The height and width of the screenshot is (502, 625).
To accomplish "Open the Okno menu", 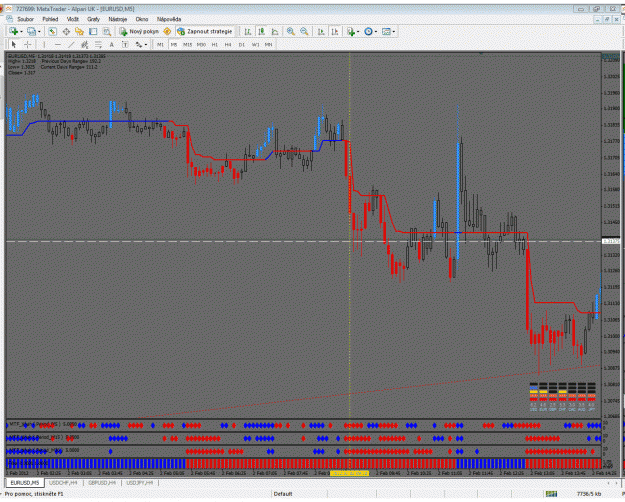I will click(142, 19).
